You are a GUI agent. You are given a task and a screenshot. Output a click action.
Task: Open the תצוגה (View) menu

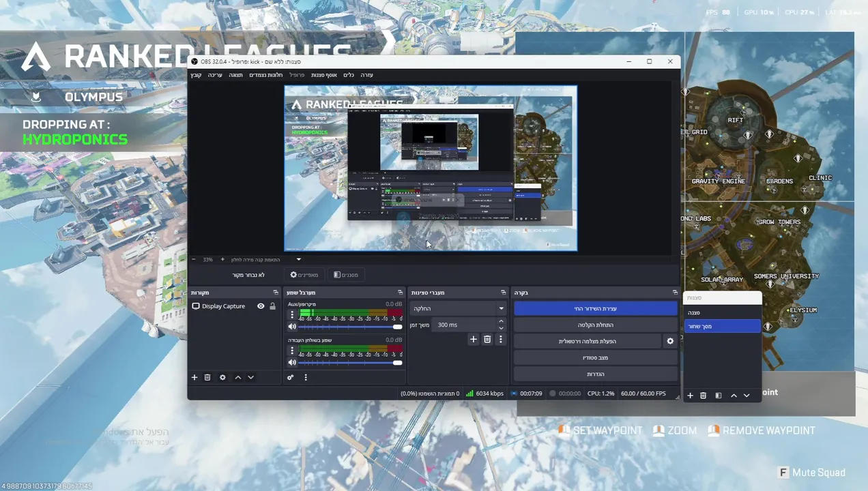(x=236, y=74)
